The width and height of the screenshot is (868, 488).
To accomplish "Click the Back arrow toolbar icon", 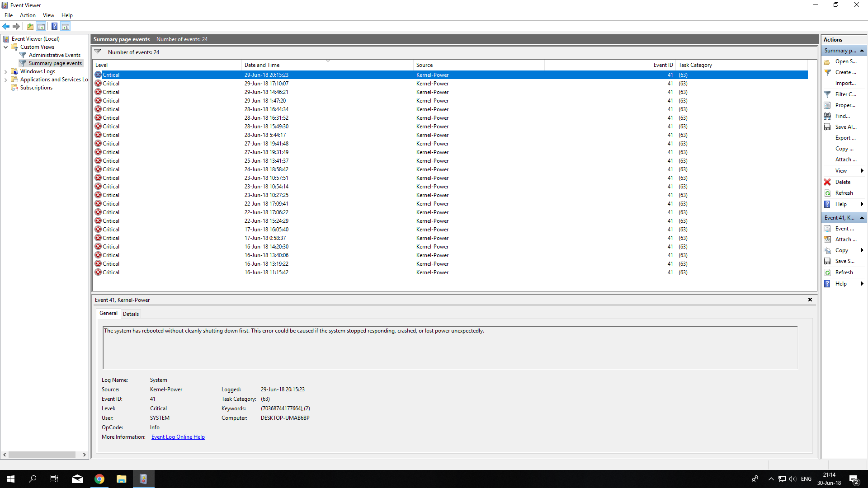I will pos(6,26).
